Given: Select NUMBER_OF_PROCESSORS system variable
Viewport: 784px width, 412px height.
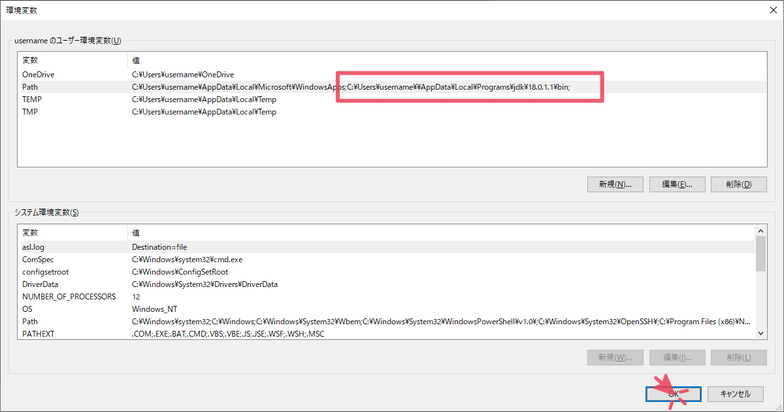Looking at the screenshot, I should pyautogui.click(x=69, y=296).
